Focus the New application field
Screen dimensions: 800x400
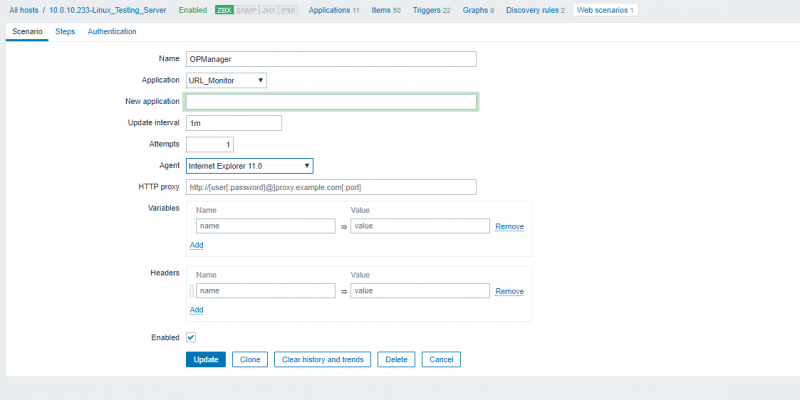331,102
